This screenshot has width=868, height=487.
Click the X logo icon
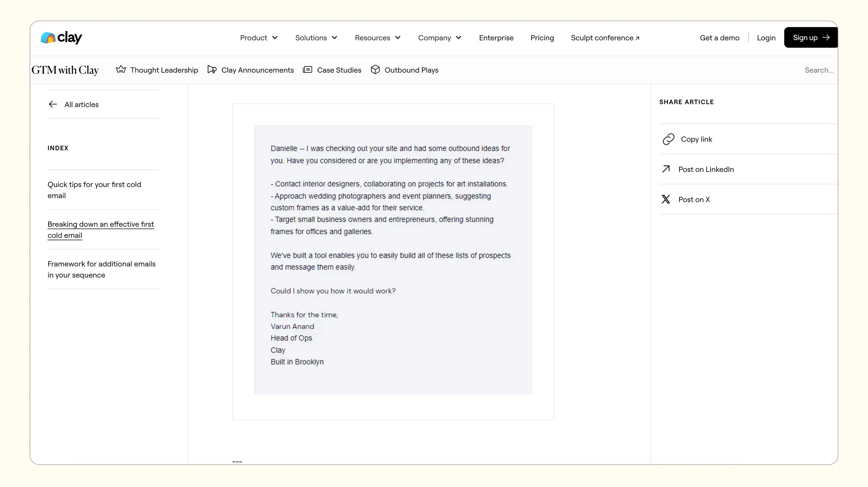click(665, 199)
